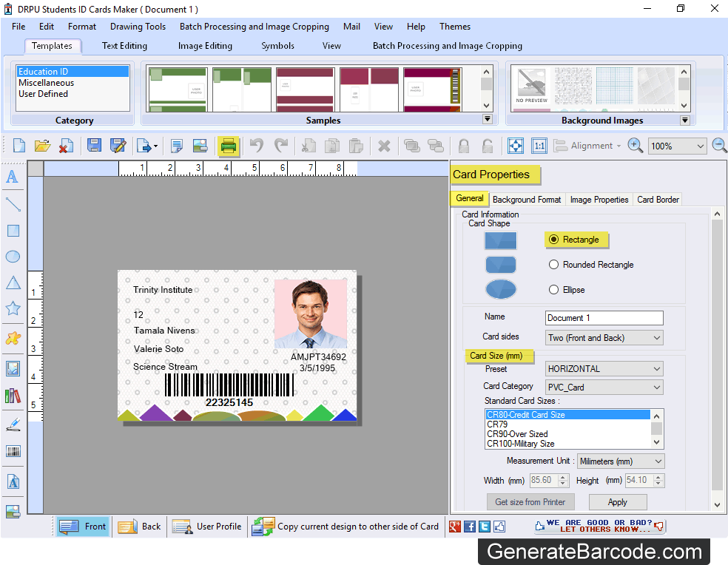Click the highlighted Print icon

[228, 146]
